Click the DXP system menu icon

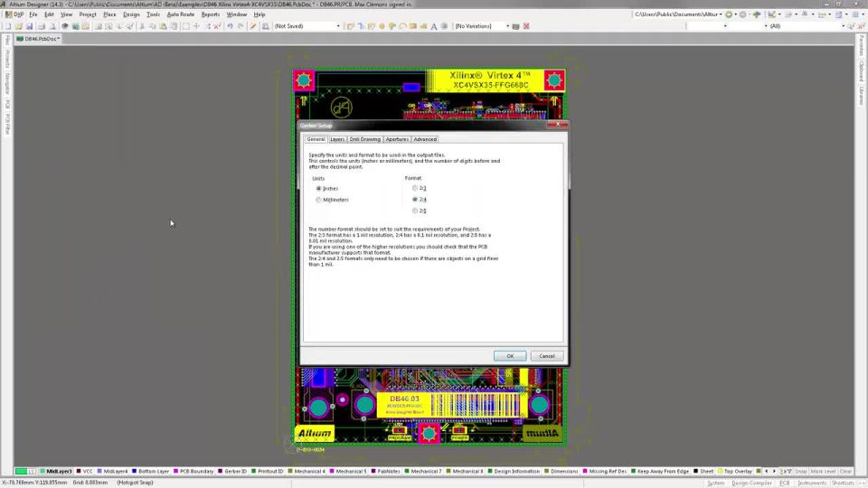pos(14,14)
